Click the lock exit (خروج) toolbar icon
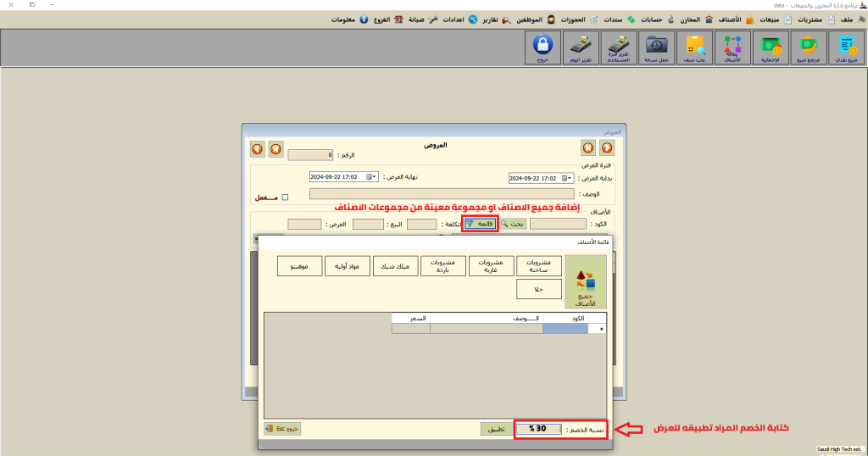The width and height of the screenshot is (868, 456). coord(542,47)
